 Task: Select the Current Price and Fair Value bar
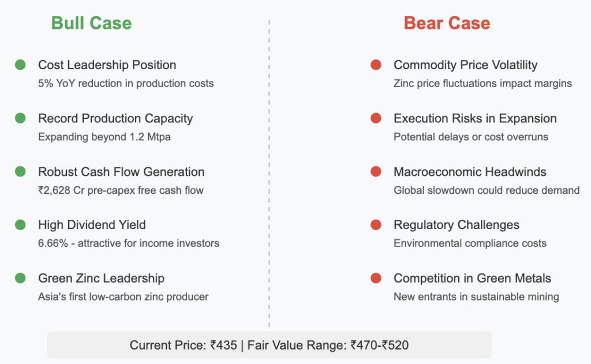pyautogui.click(x=269, y=345)
